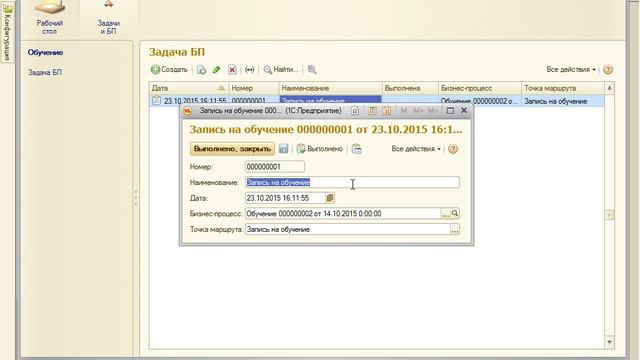
Task: Click document icon in first list row
Action: tap(156, 100)
